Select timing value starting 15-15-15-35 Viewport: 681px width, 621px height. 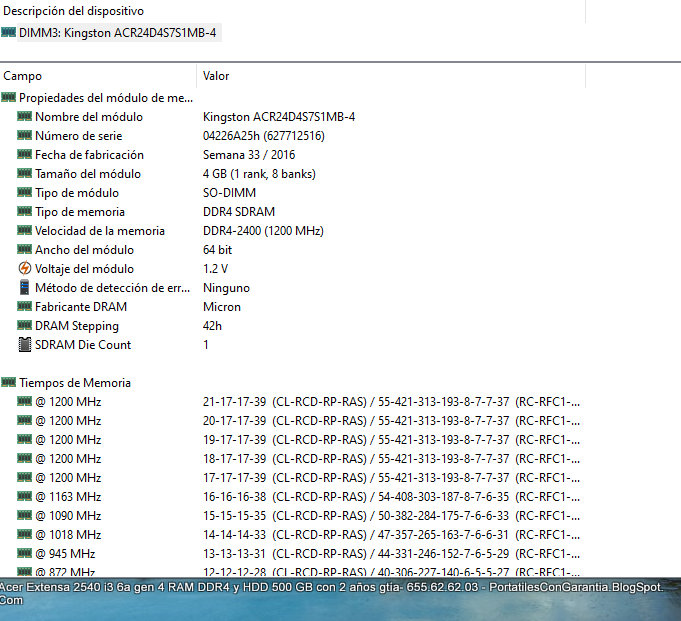tap(391, 515)
